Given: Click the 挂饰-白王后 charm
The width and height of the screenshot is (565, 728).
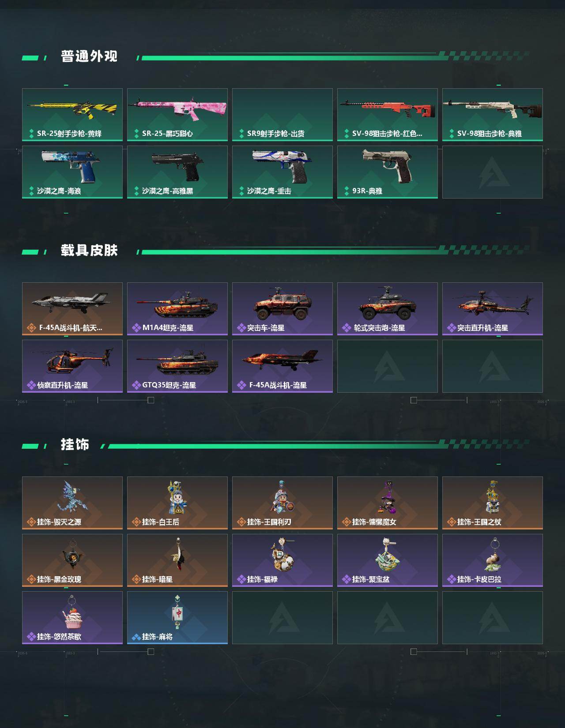Looking at the screenshot, I should (x=177, y=503).
